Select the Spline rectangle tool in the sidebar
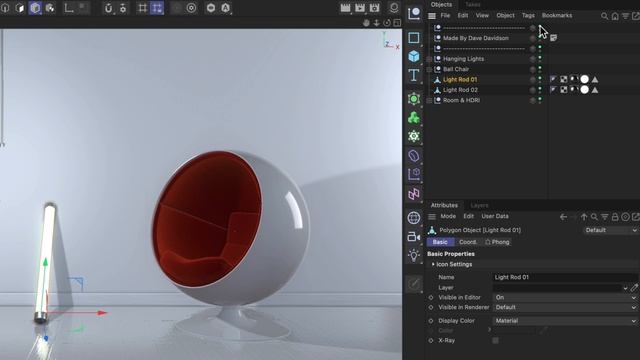640x360 pixels. 414,38
